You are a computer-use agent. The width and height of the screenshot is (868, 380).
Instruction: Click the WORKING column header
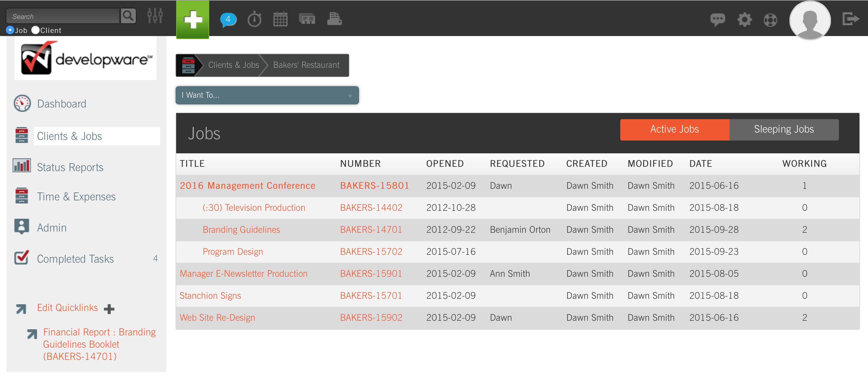[804, 164]
